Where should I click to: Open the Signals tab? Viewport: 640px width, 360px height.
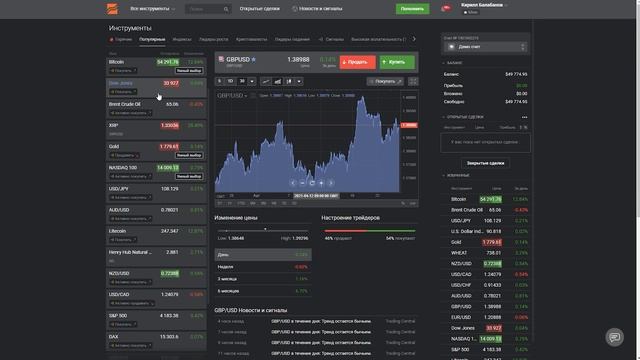pos(331,40)
